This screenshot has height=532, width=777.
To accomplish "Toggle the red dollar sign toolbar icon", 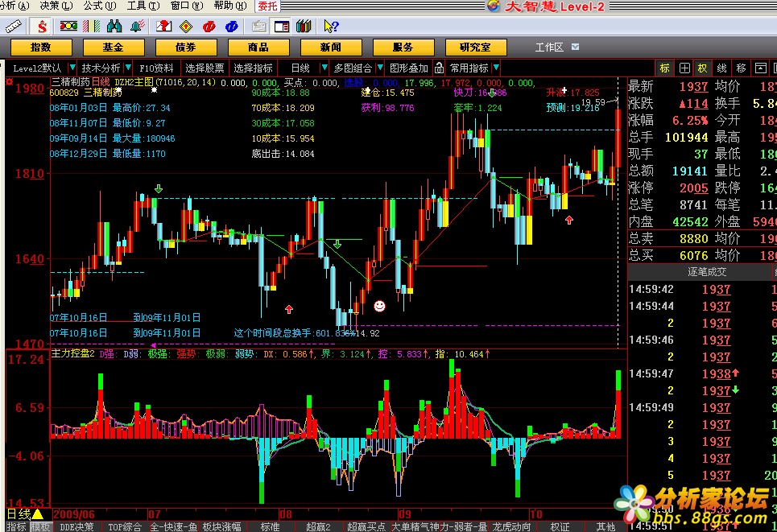I will click(x=42, y=27).
